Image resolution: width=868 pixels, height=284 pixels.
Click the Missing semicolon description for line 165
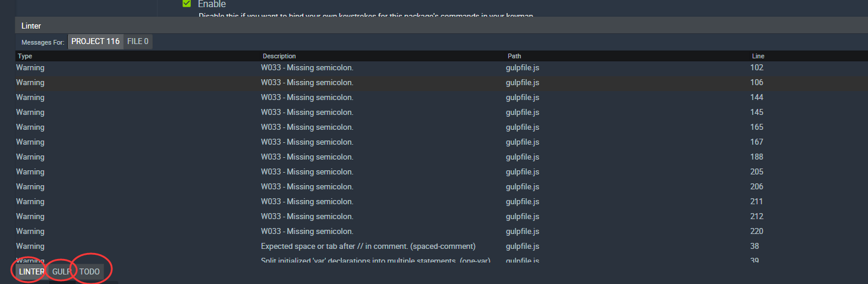click(x=307, y=127)
